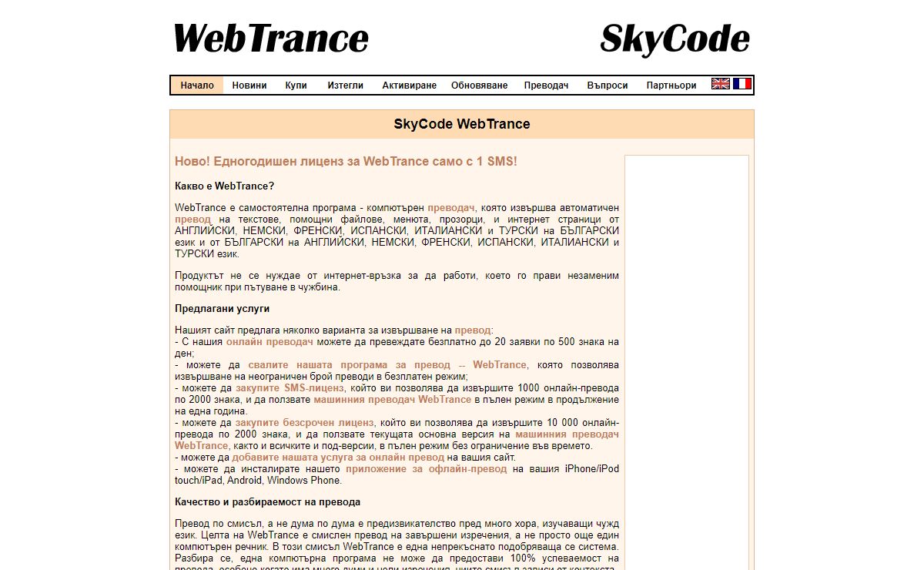Click 'приложение за офлайн-превод' link
The height and width of the screenshot is (570, 924).
pos(426,469)
